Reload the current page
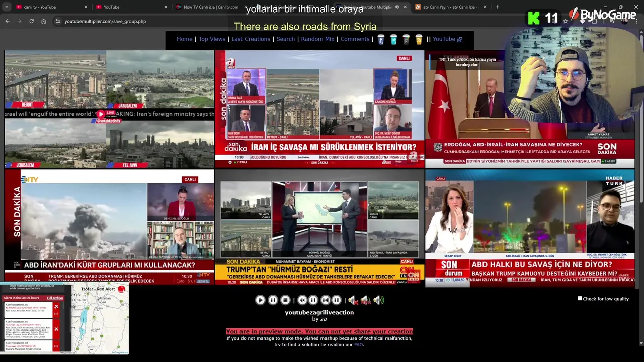 [31, 21]
